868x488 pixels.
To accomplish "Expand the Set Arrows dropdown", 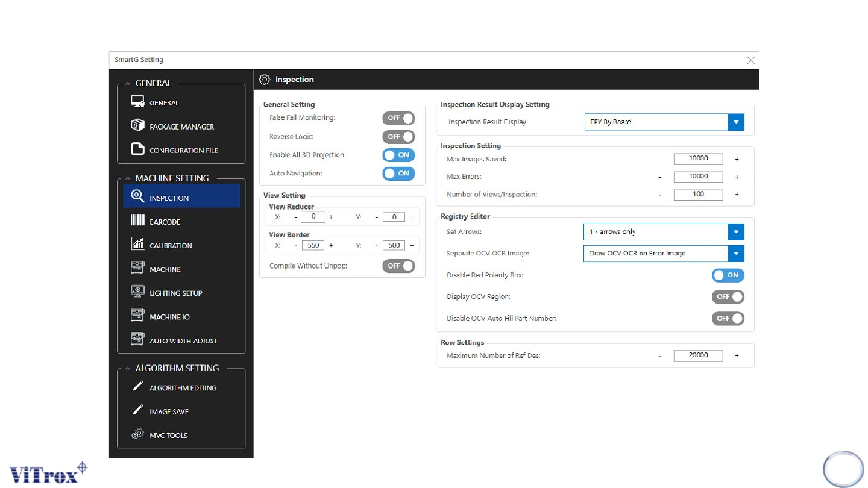I will click(x=735, y=232).
